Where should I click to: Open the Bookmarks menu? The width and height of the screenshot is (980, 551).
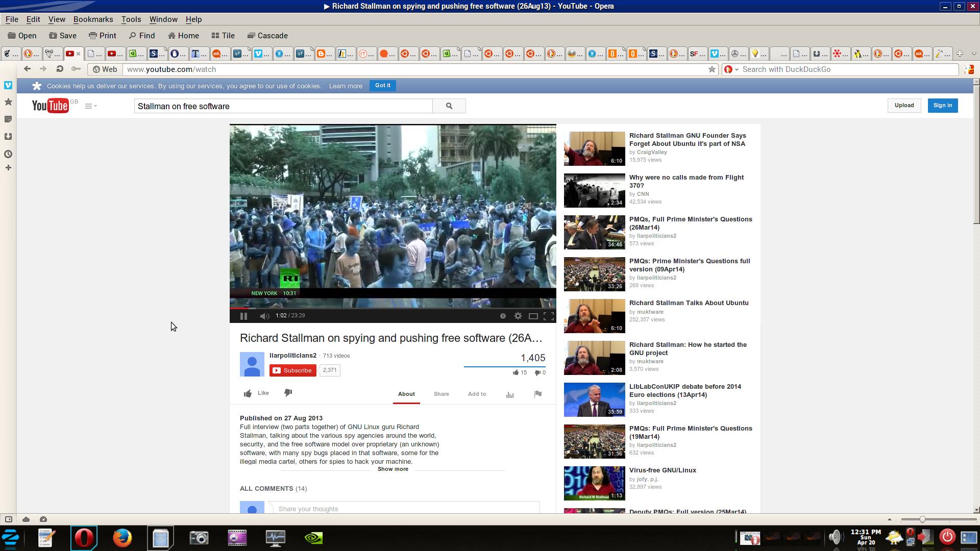point(93,19)
